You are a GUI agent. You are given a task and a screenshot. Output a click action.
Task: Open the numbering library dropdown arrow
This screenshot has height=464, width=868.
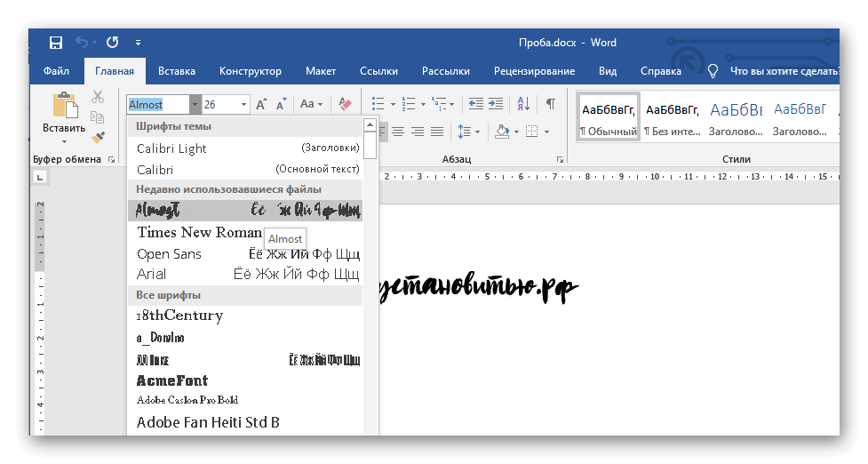coord(424,104)
